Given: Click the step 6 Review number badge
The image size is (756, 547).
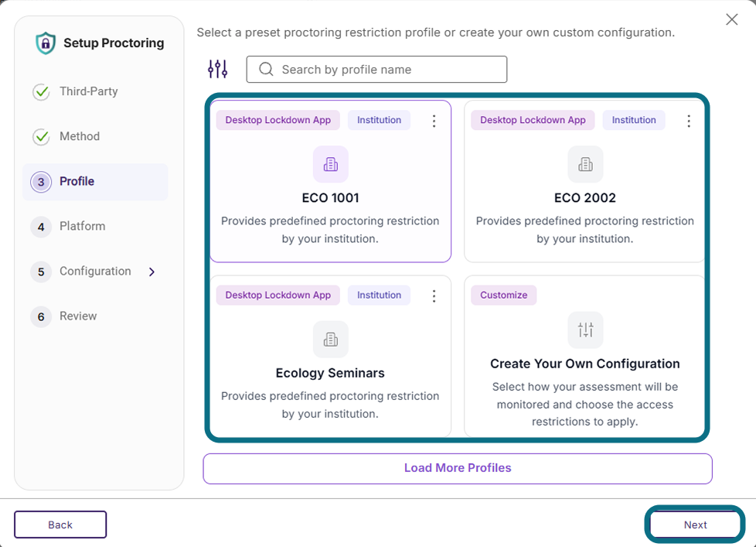Looking at the screenshot, I should click(x=41, y=317).
